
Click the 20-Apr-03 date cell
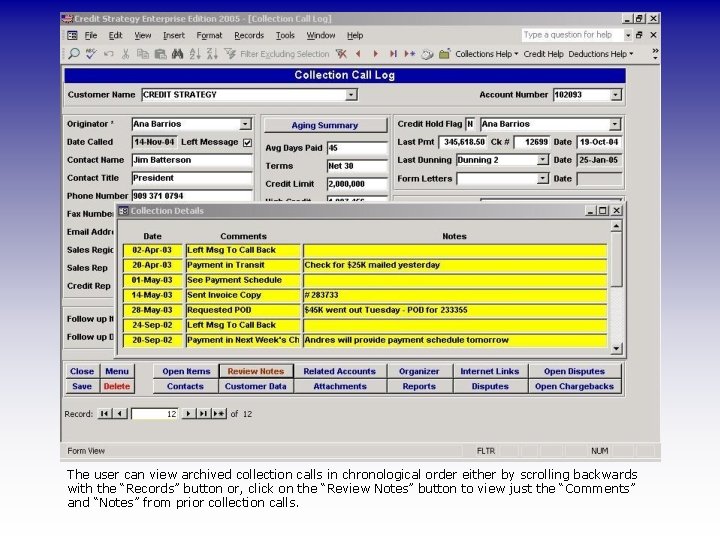pyautogui.click(x=152, y=265)
